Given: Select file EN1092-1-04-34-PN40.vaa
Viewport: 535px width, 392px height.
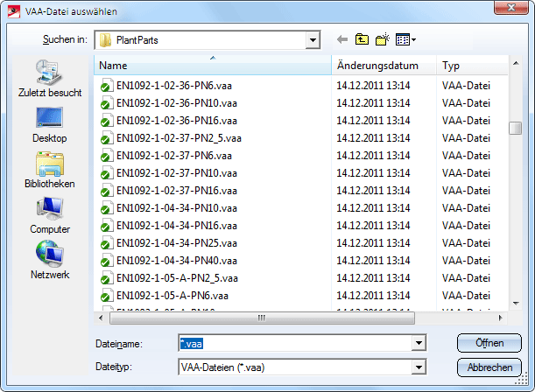Looking at the screenshot, I should (177, 261).
